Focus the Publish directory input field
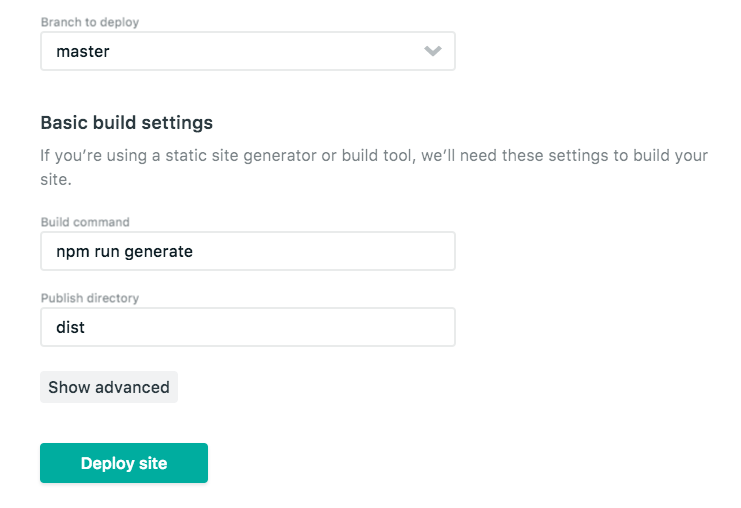This screenshot has height=508, width=741. click(x=247, y=327)
